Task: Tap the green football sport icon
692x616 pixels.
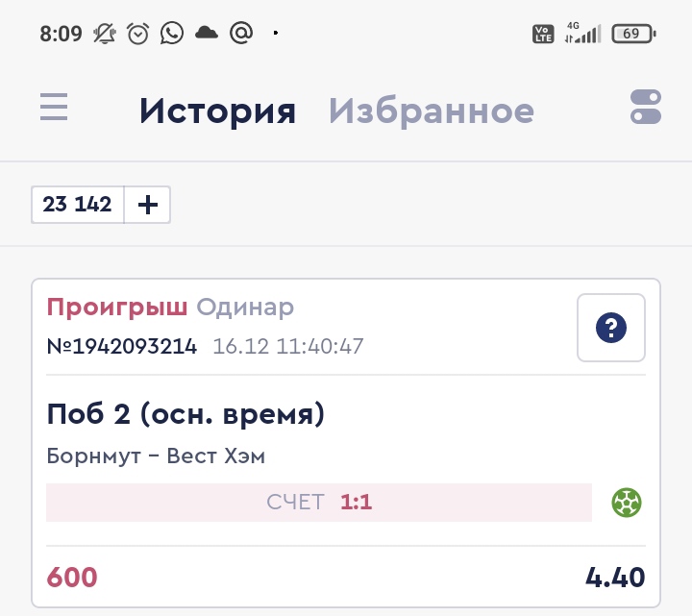Action: click(627, 502)
